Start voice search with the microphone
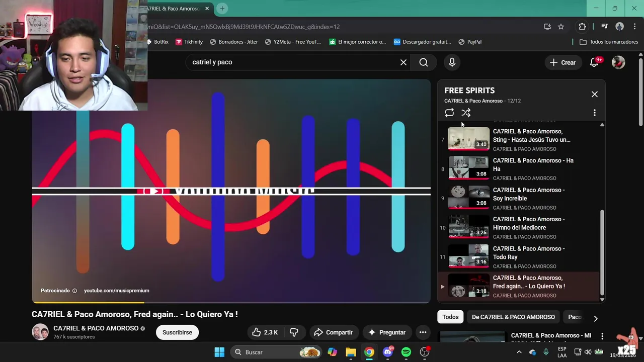The image size is (644, 362). tap(452, 62)
